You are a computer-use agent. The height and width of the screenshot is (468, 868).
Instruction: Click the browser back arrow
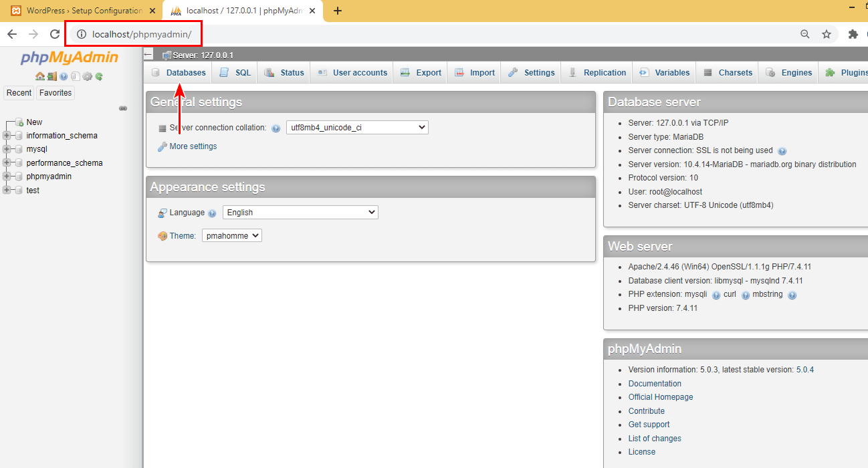12,34
